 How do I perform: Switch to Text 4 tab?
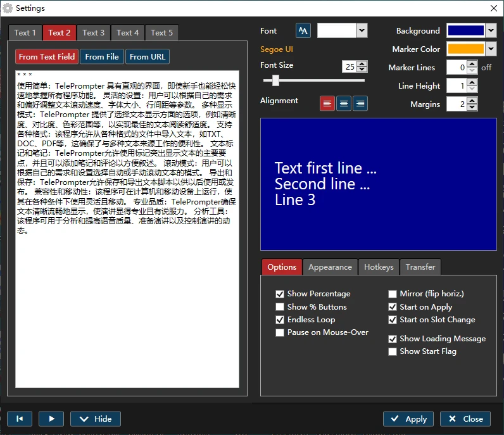point(128,33)
